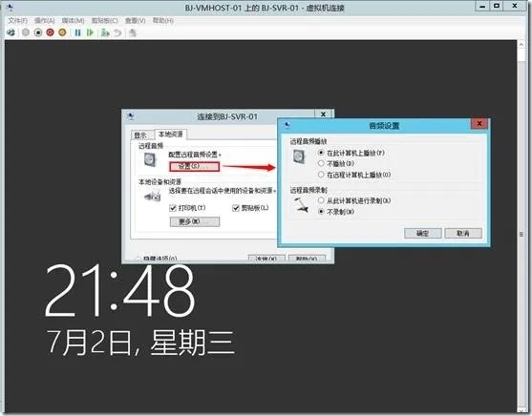Click the greyed Start VM toolbar icon

click(26, 32)
